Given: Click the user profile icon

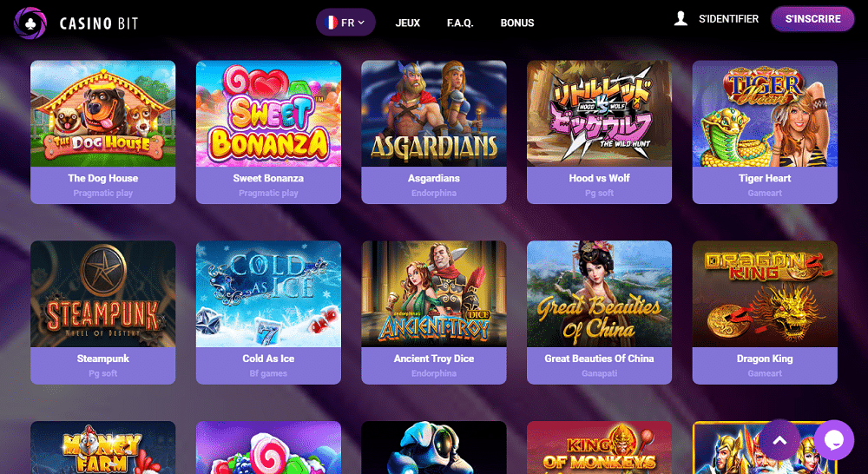Looking at the screenshot, I should [x=681, y=19].
